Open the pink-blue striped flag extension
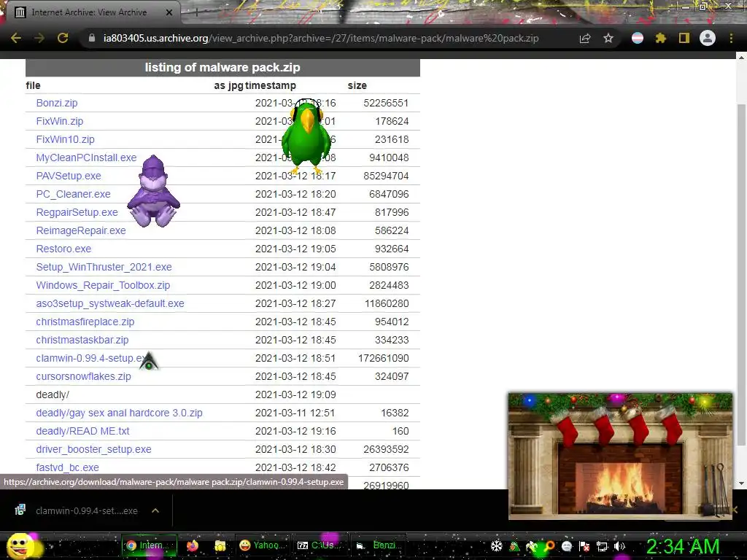This screenshot has height=560, width=747. coord(638,38)
